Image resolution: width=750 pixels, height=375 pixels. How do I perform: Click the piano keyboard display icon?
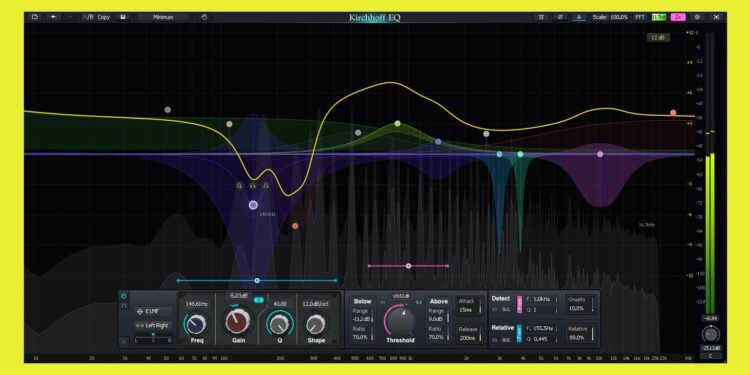[541, 17]
